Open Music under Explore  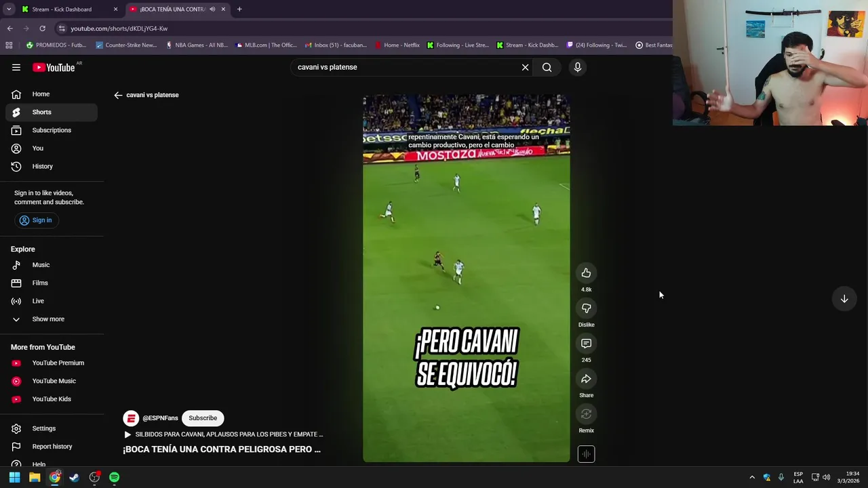(x=52, y=265)
